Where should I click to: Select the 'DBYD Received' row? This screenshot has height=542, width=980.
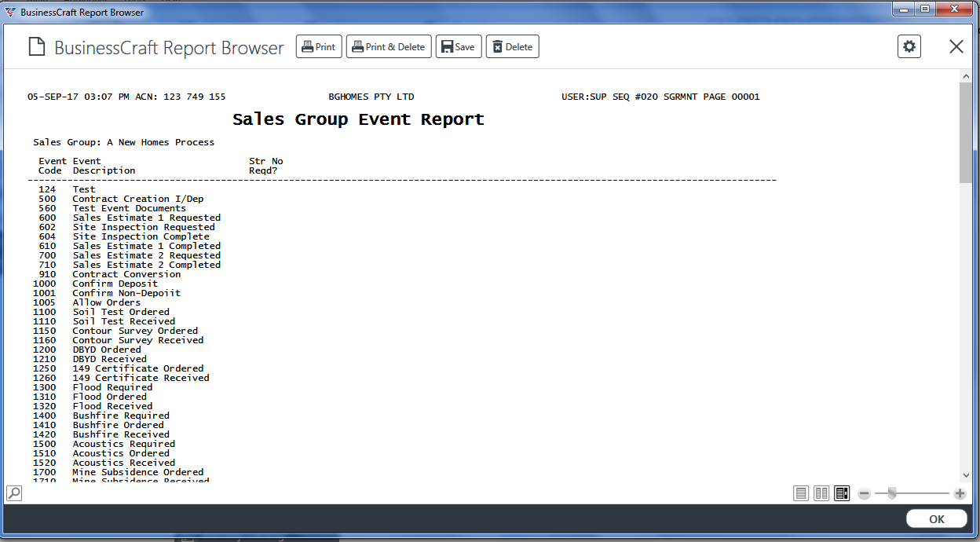(110, 359)
